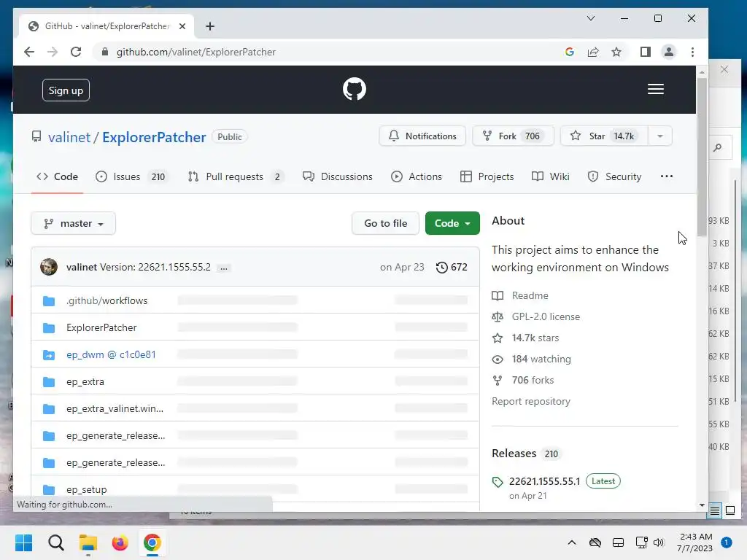
Task: Click the Notifications button
Action: (x=422, y=136)
